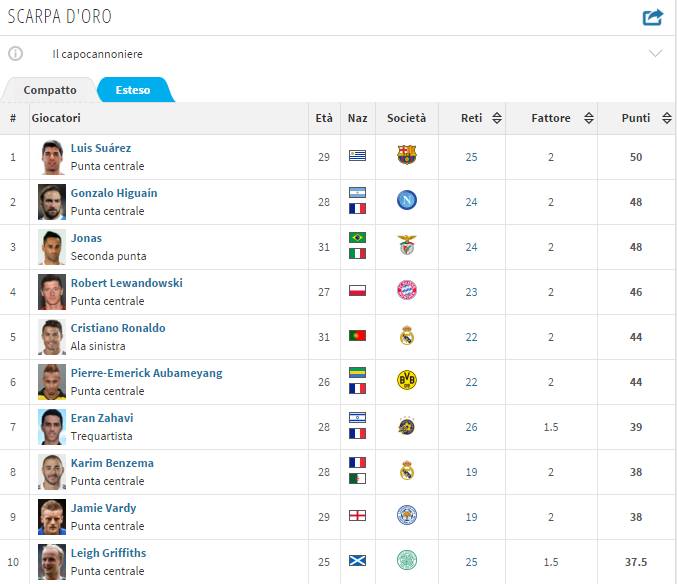This screenshot has width=677, height=584.
Task: Click the Borussia Dortmund club crest
Action: click(x=406, y=380)
